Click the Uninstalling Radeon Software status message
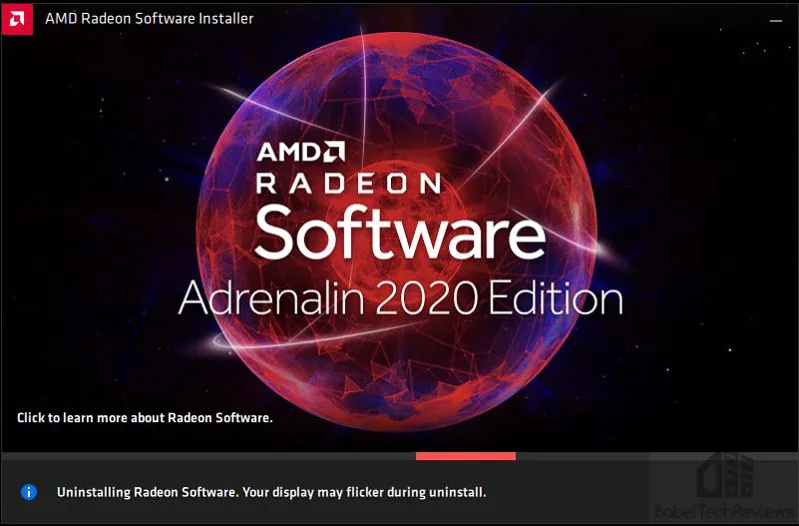The height and width of the screenshot is (526, 799). coord(272,492)
